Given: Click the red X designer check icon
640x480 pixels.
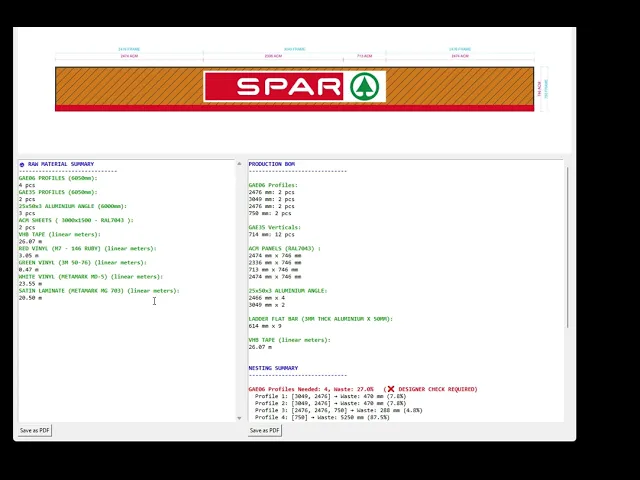Looking at the screenshot, I should 391,389.
